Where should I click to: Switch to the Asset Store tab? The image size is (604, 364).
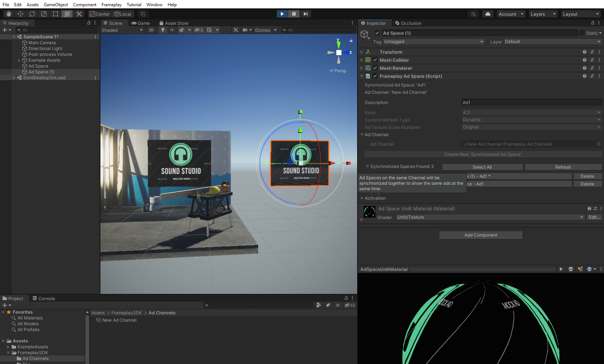coord(174,23)
